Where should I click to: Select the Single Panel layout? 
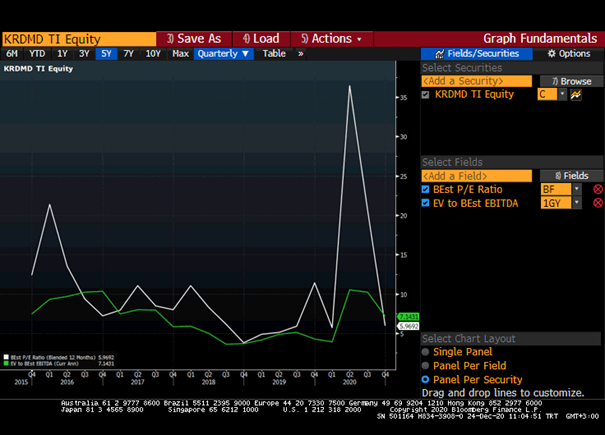coord(425,352)
